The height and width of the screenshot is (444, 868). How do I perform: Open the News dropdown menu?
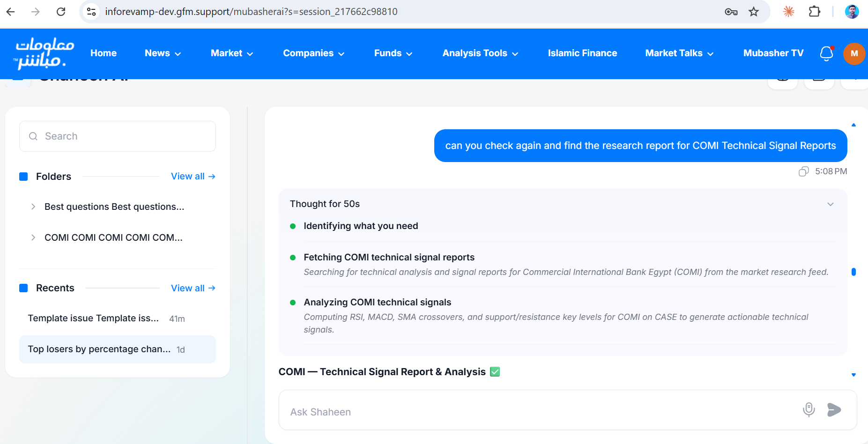pyautogui.click(x=163, y=53)
